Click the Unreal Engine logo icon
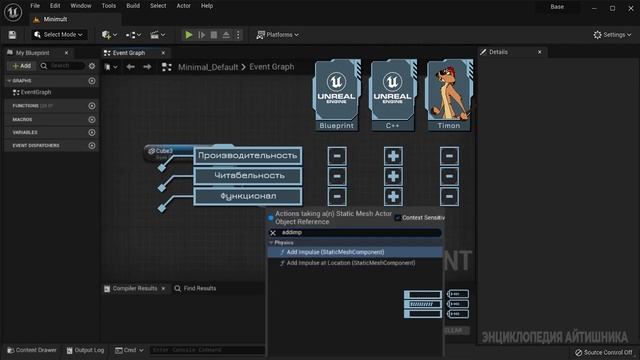640x360 pixels. click(13, 12)
